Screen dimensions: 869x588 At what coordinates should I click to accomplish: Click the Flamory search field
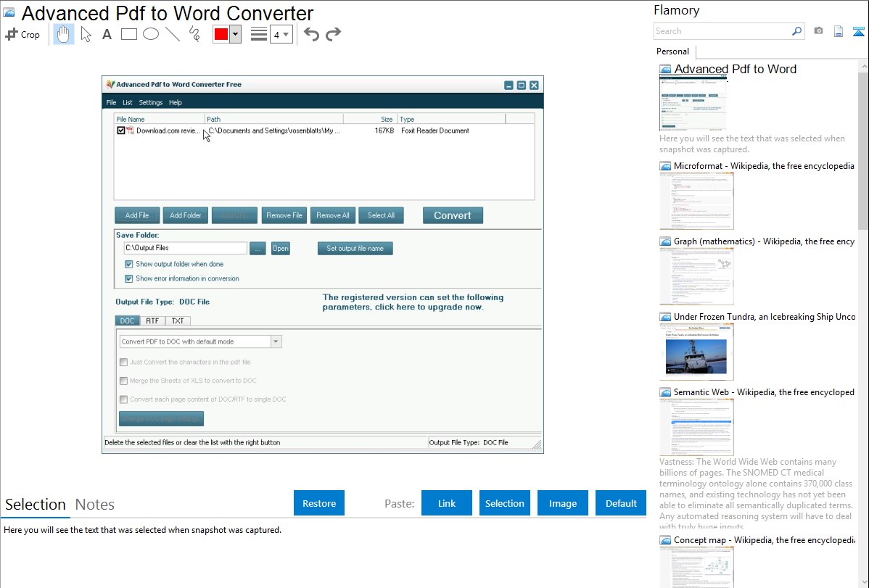point(722,31)
